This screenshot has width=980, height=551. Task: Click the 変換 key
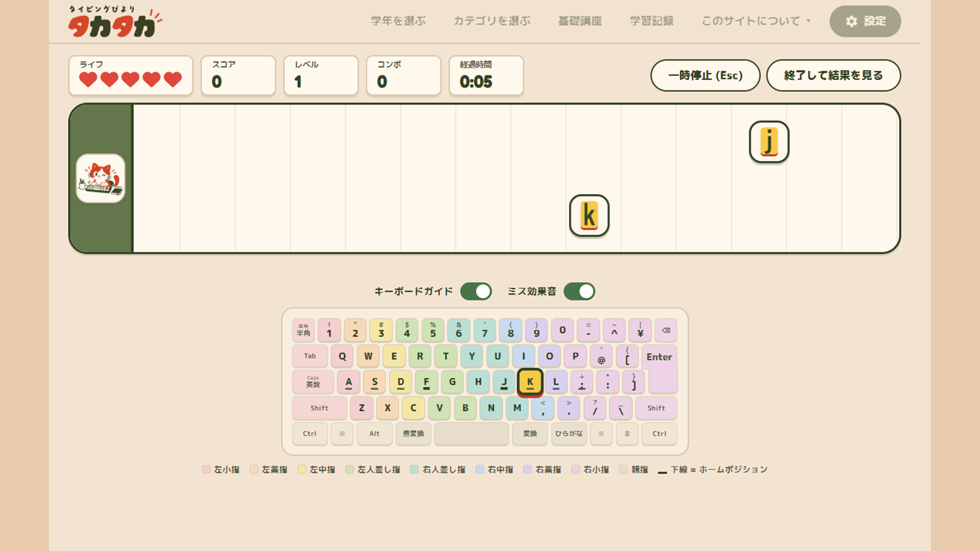530,434
